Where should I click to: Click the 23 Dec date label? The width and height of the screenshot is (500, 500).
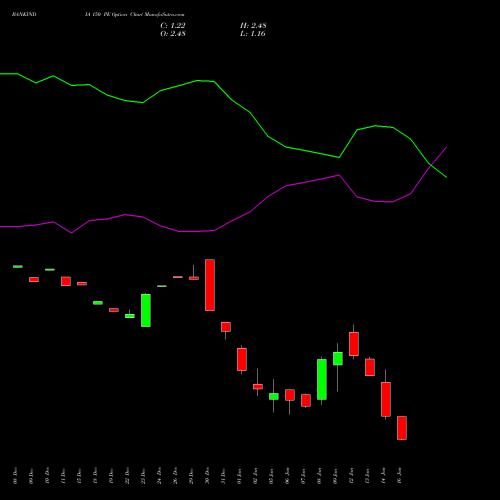(x=143, y=476)
